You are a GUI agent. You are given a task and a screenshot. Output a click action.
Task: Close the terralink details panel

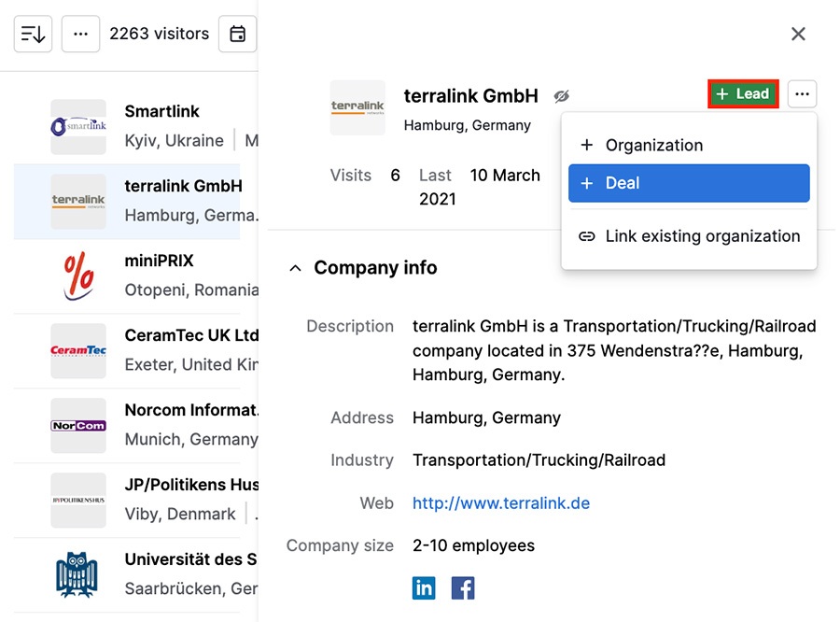pos(798,34)
